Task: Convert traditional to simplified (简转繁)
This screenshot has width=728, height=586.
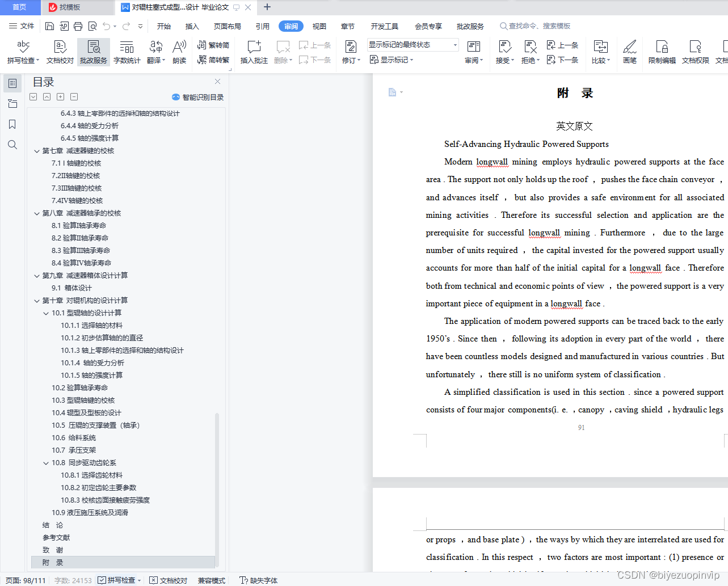Action: pyautogui.click(x=213, y=60)
